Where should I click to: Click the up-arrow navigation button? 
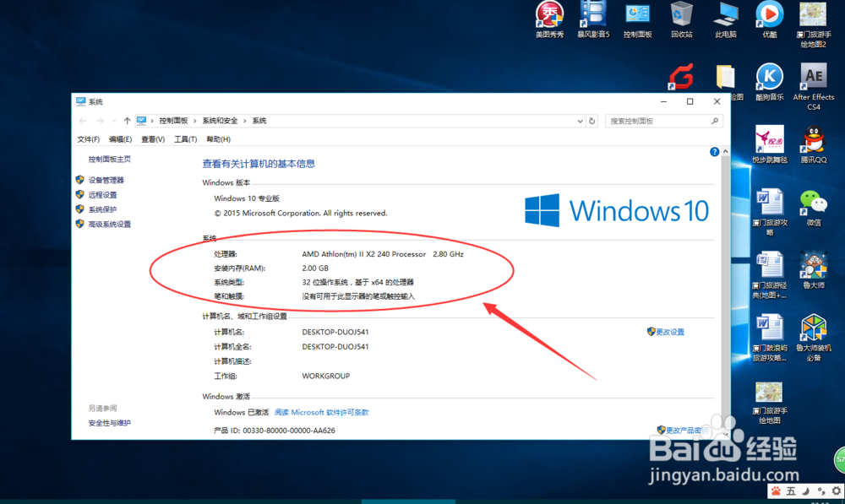(x=127, y=122)
